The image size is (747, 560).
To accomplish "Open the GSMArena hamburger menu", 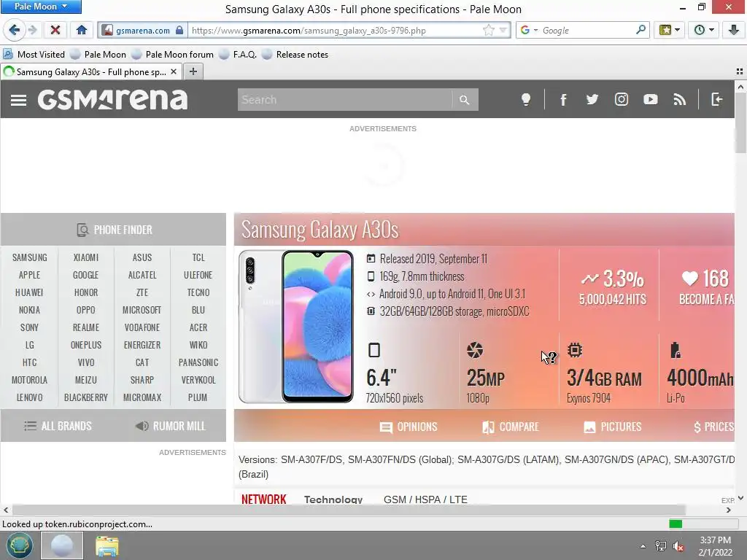I will tap(18, 99).
